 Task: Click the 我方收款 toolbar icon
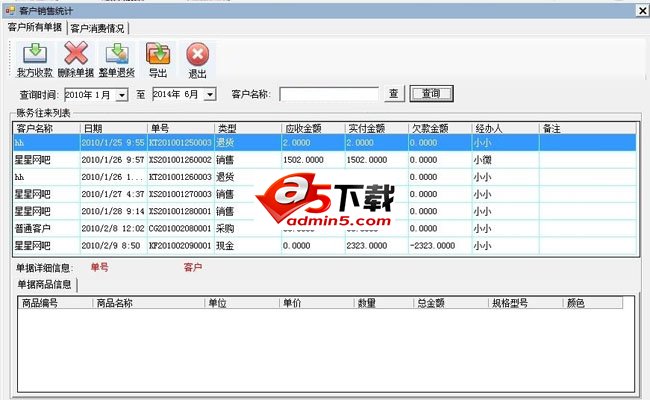35,53
